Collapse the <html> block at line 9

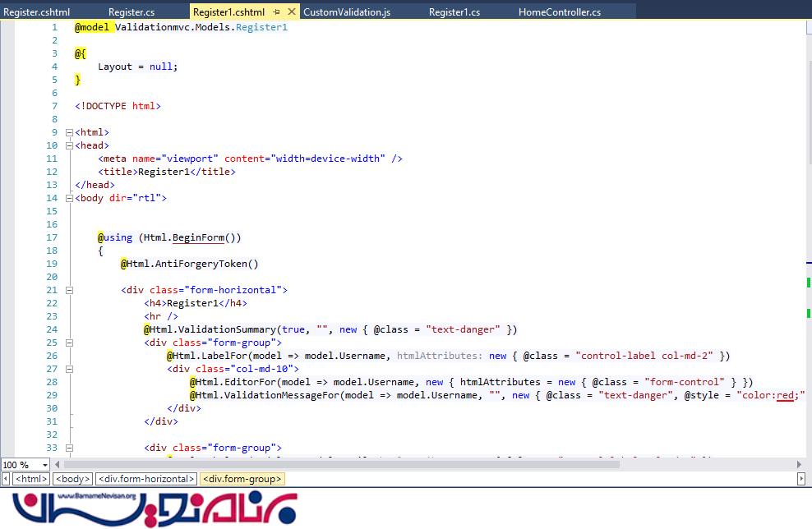(x=69, y=132)
